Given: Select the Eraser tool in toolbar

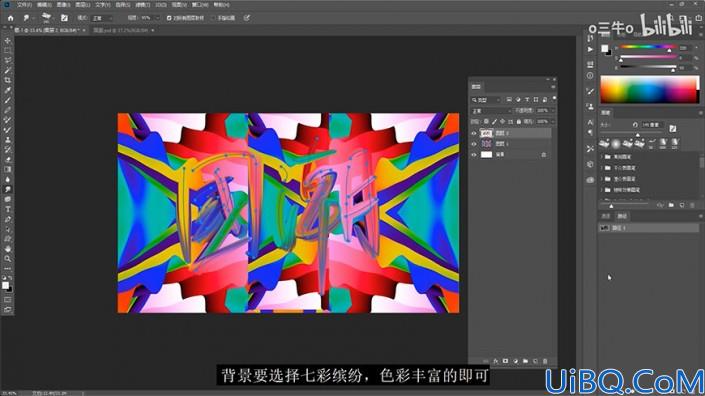Looking at the screenshot, I should (8, 160).
